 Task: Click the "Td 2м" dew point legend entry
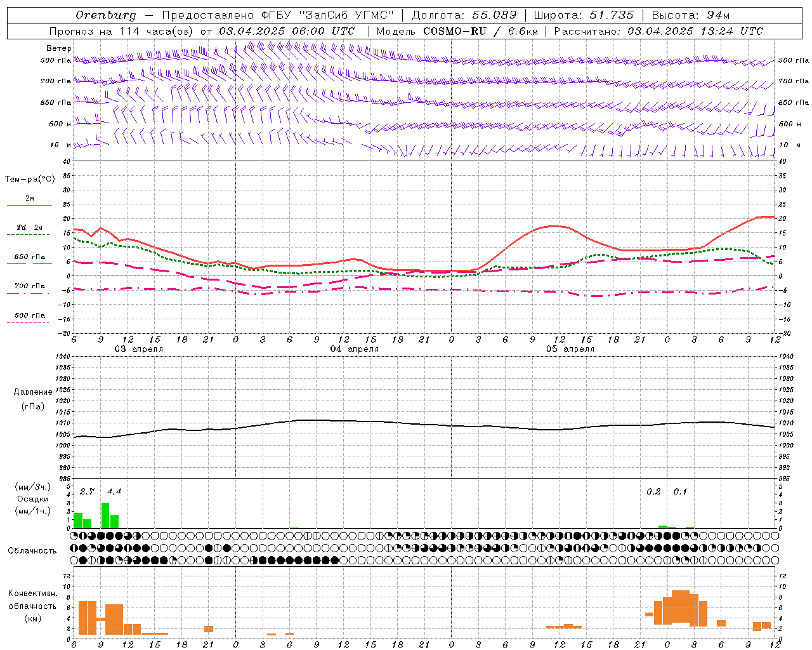30,227
